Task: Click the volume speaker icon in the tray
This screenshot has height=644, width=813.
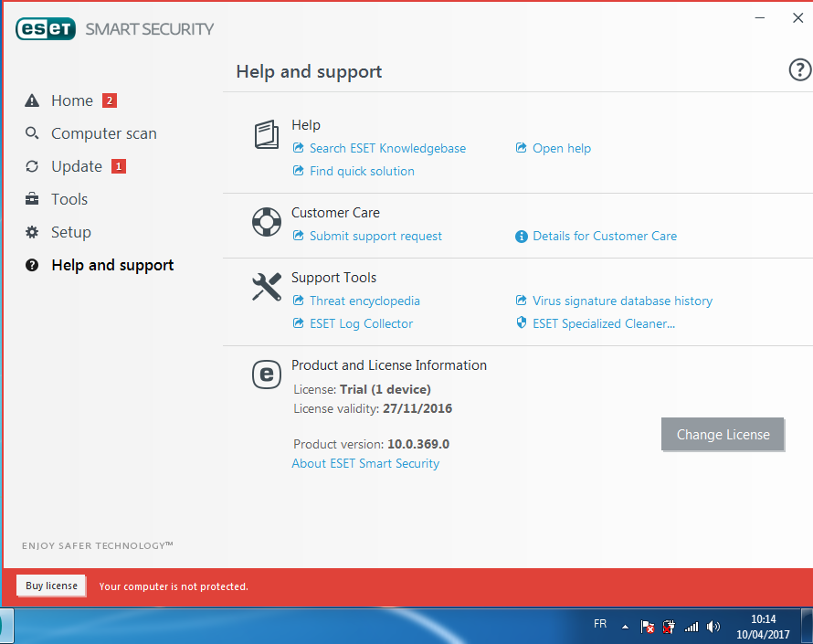Action: 713,627
